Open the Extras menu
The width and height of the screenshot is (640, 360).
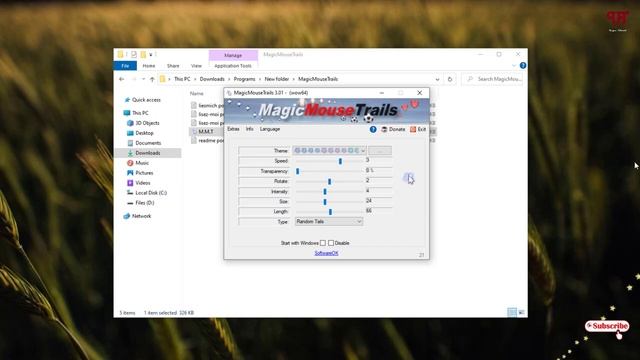[233, 129]
